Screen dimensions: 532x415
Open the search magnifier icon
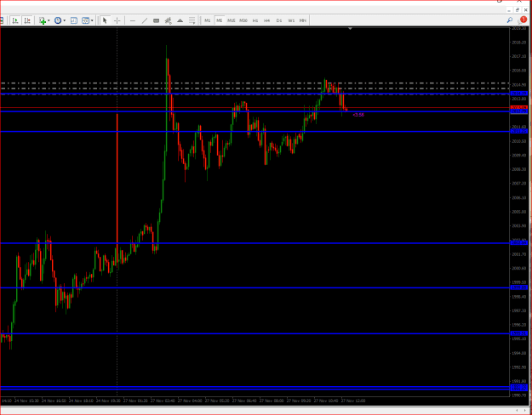click(510, 20)
